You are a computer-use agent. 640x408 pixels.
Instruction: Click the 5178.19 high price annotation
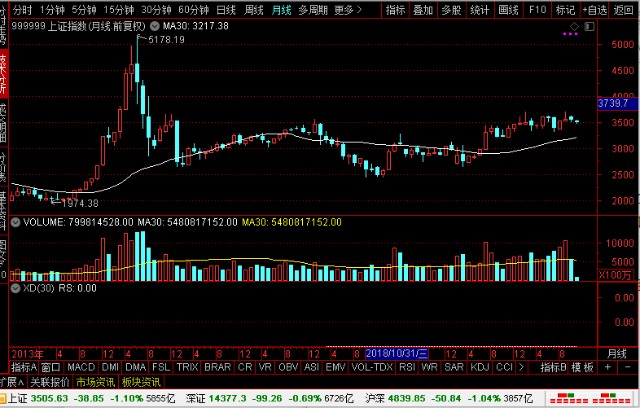166,40
